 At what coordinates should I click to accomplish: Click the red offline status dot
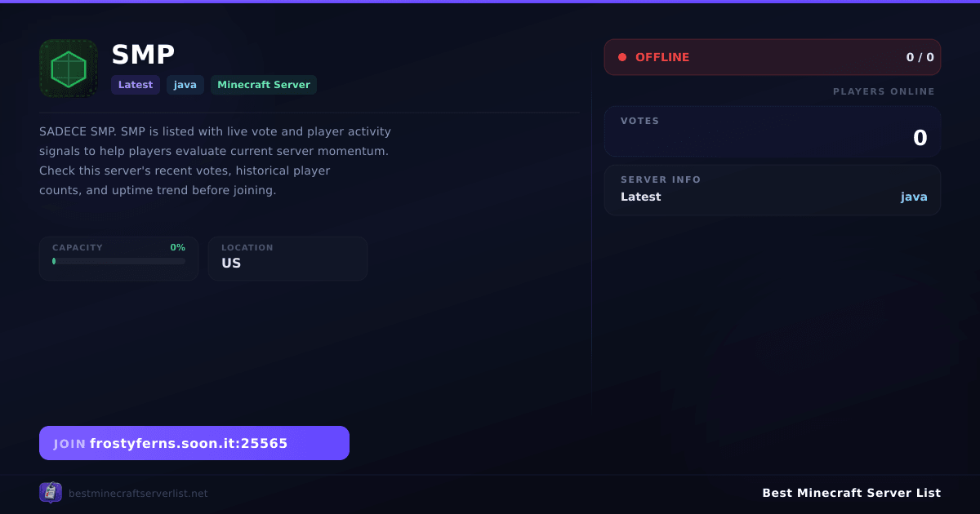(x=622, y=57)
